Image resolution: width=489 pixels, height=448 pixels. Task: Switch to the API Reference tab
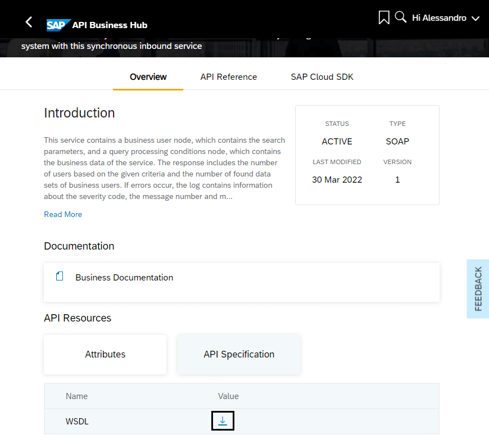tap(229, 77)
